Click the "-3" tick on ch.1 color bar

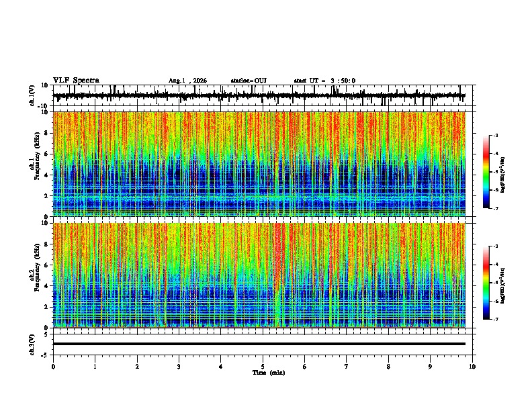tap(495, 135)
